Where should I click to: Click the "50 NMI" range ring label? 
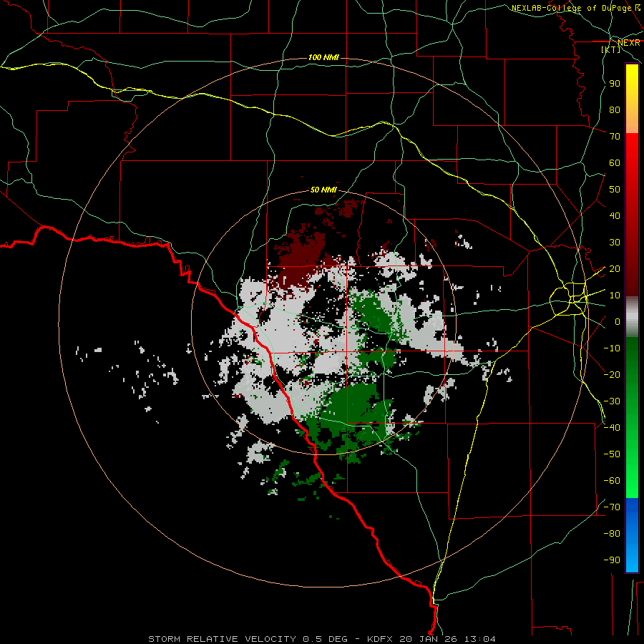pyautogui.click(x=323, y=190)
